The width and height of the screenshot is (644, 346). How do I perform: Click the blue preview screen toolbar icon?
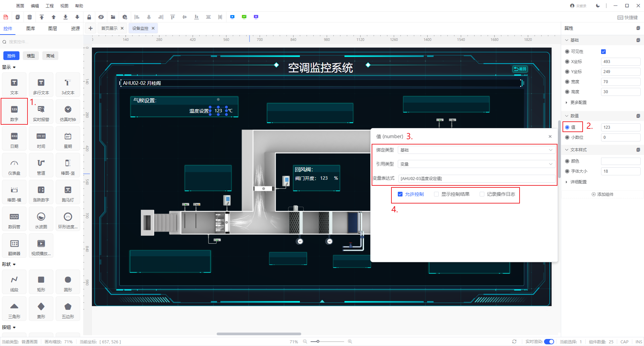(x=232, y=17)
